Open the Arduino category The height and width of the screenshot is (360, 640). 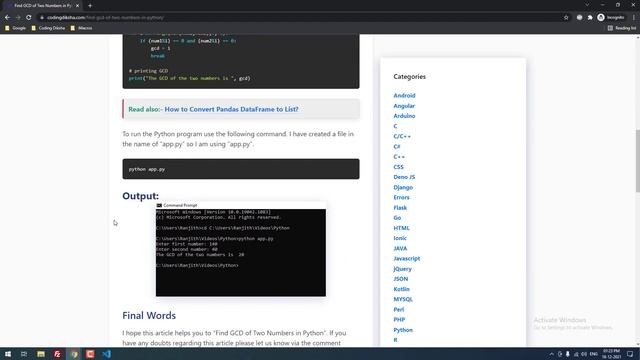pyautogui.click(x=404, y=116)
